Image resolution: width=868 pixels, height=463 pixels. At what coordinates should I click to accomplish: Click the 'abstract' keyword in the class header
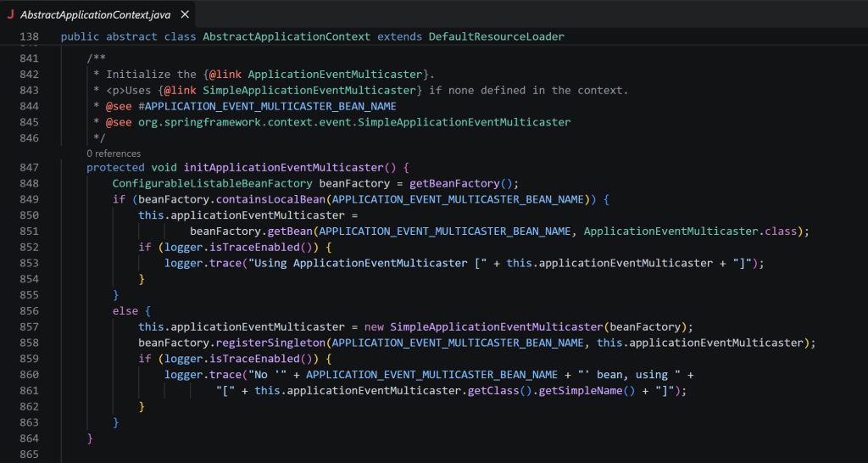[131, 36]
